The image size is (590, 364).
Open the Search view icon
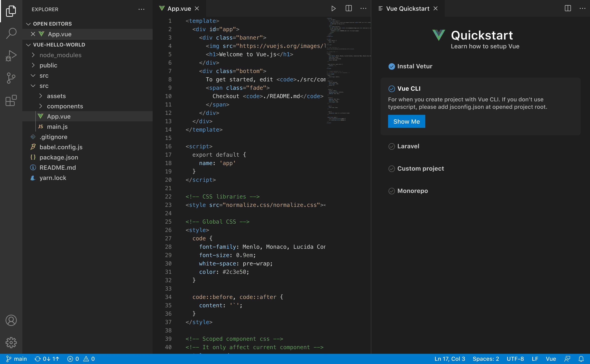click(x=11, y=33)
